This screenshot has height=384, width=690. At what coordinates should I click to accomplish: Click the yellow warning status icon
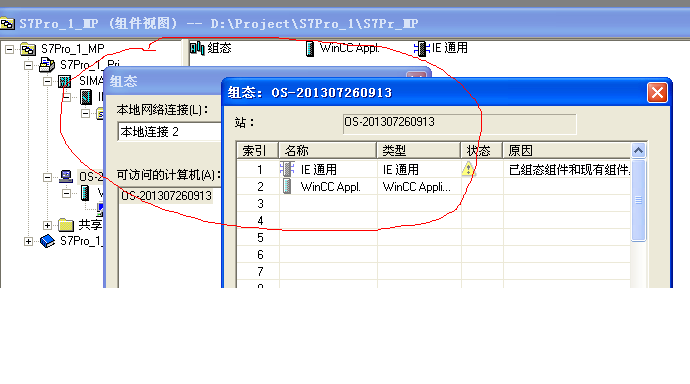468,168
